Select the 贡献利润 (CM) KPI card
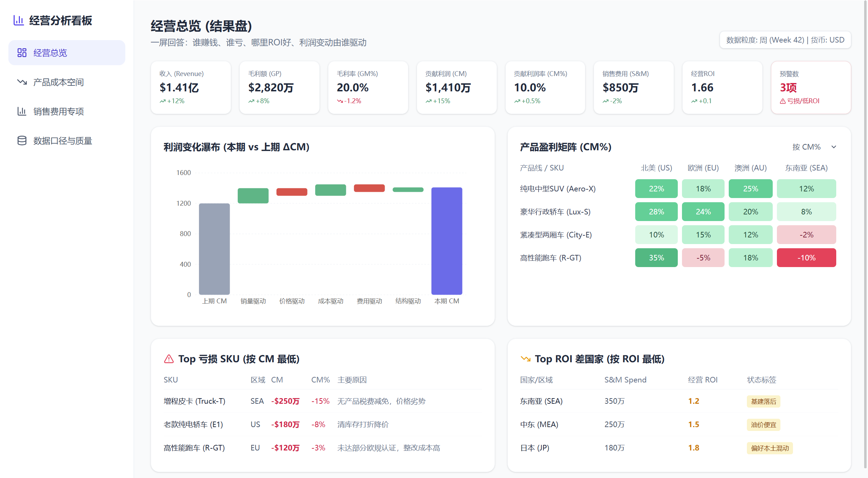Screen dimensions: 868x478 click(x=457, y=88)
